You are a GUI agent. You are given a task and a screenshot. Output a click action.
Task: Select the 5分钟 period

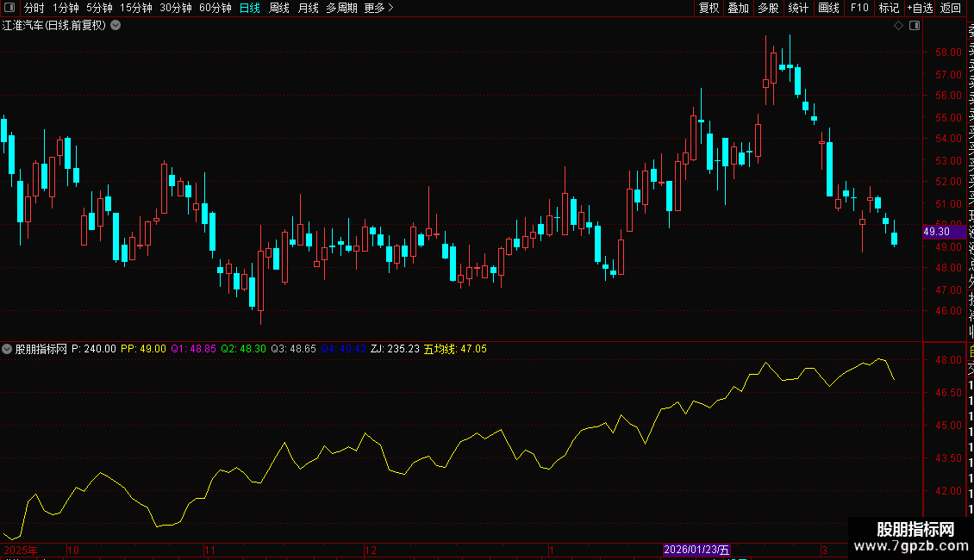point(99,8)
